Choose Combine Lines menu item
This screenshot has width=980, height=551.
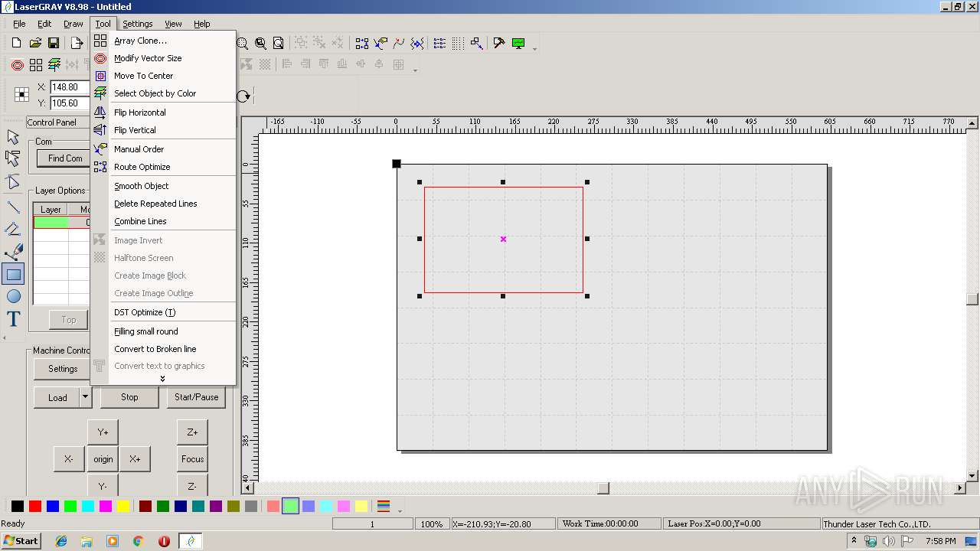pyautogui.click(x=163, y=221)
